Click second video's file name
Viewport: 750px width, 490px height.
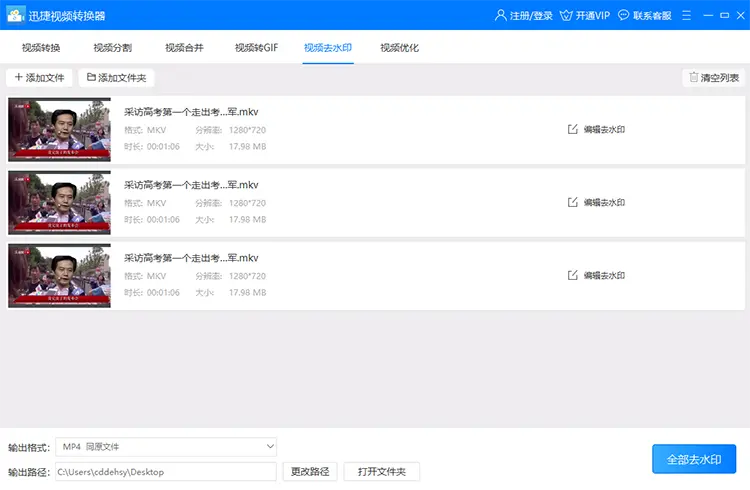point(191,185)
